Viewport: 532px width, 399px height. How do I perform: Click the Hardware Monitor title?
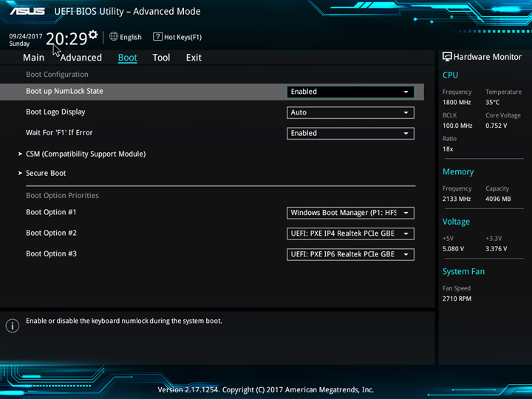488,57
